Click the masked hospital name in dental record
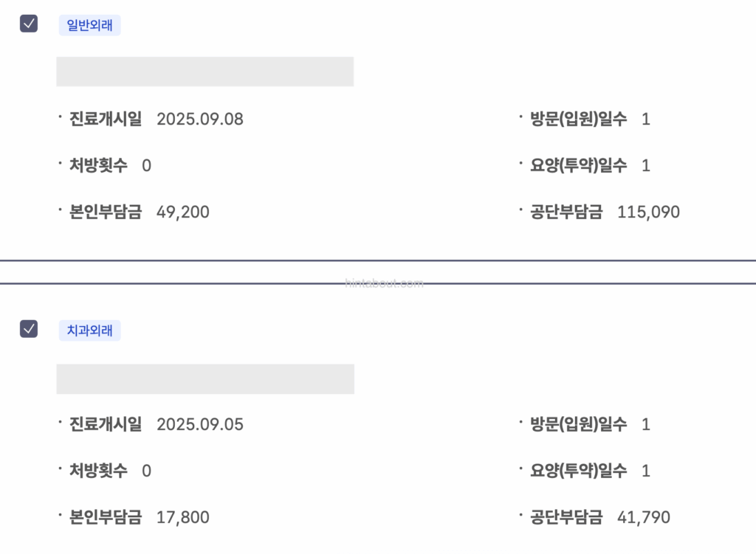Screen dimensions: 756x554 click(205, 378)
